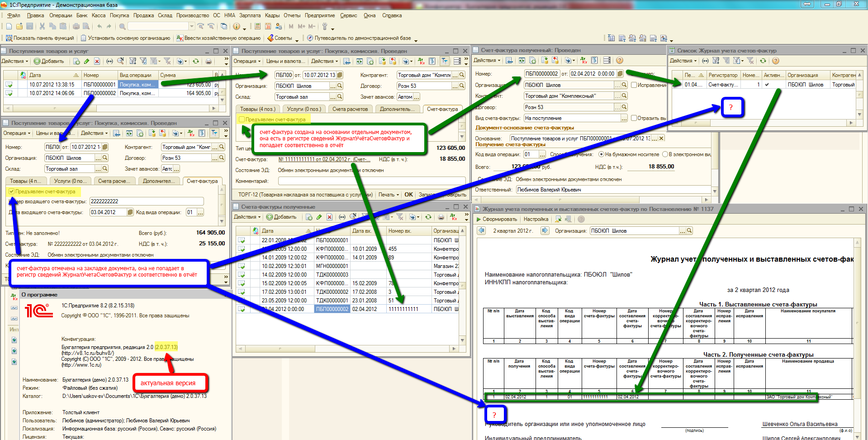Open the Файл menu
This screenshot has width=868, height=440.
[x=14, y=15]
